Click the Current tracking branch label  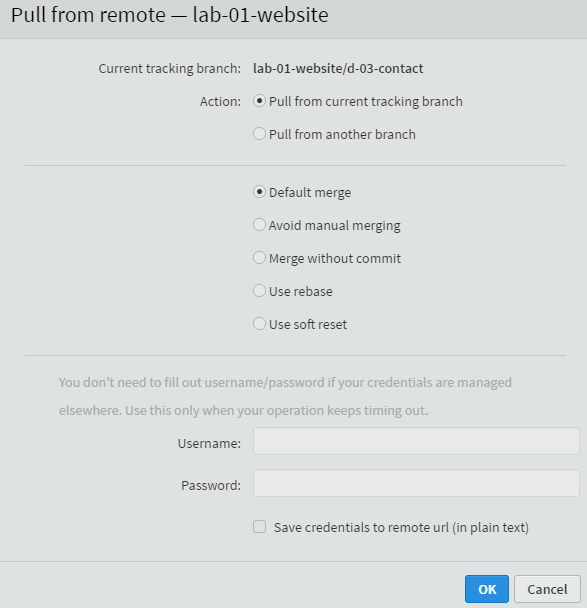point(169,69)
